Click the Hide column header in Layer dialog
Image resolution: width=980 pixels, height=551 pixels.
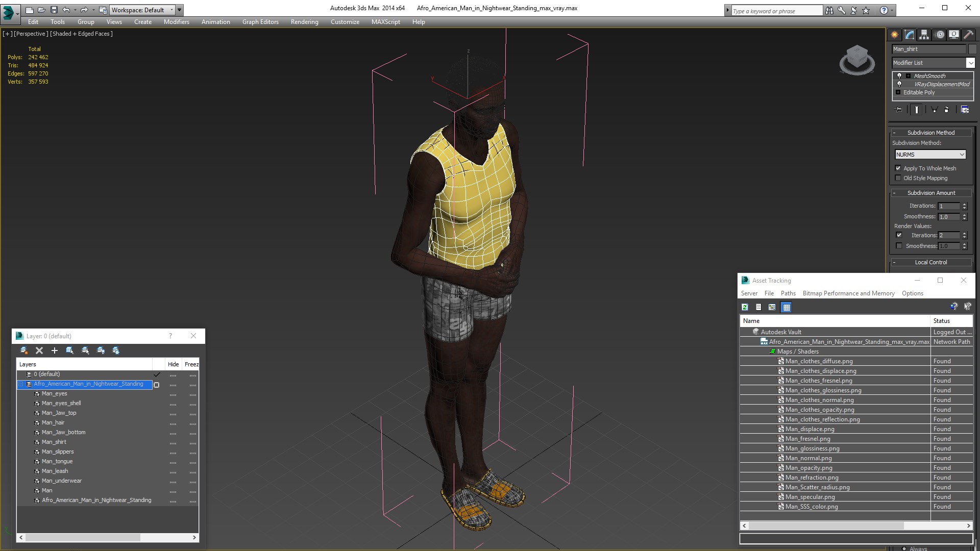point(173,364)
